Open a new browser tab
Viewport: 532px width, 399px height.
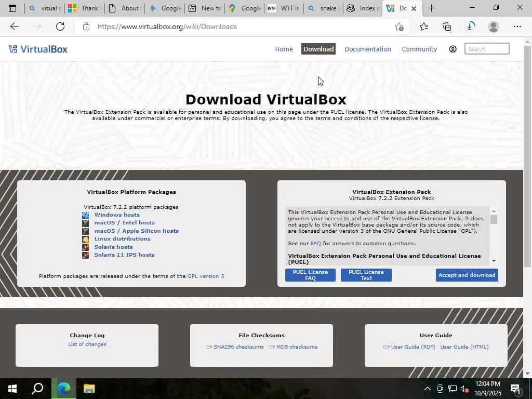coord(431,8)
